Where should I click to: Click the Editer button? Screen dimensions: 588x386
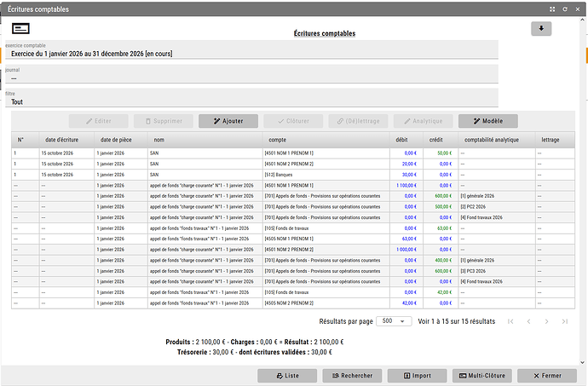[x=98, y=121]
